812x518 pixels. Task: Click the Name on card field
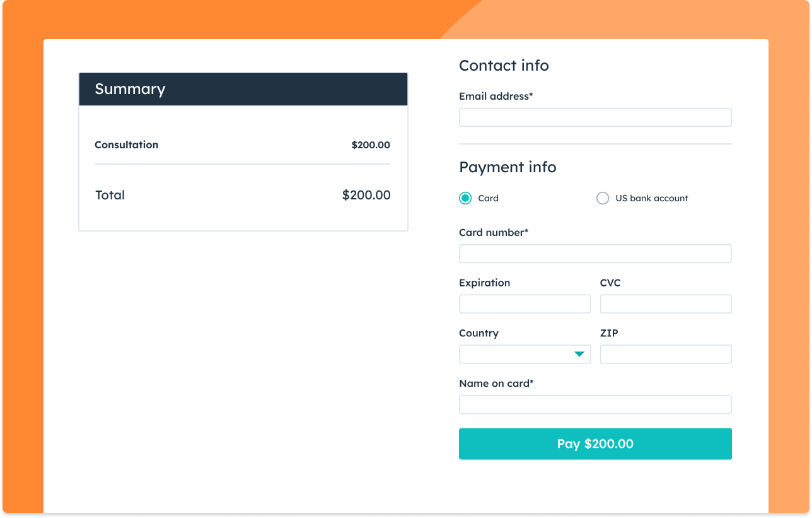[595, 404]
